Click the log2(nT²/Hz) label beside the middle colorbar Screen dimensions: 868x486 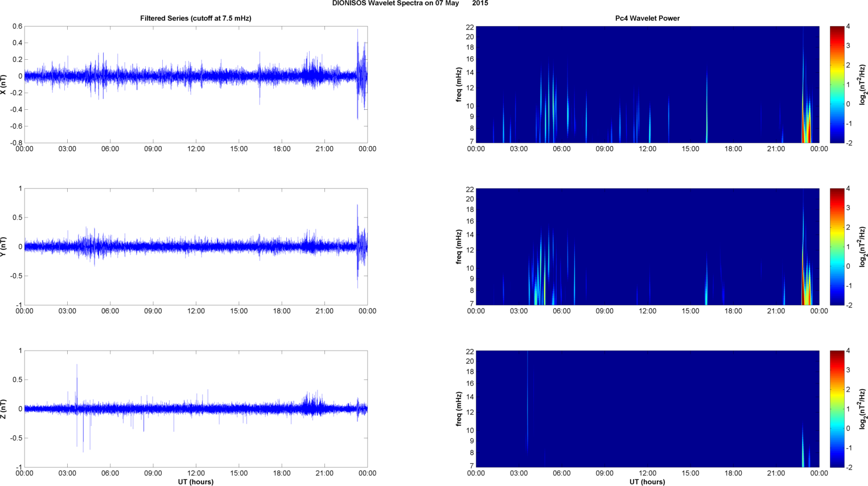[x=863, y=246]
